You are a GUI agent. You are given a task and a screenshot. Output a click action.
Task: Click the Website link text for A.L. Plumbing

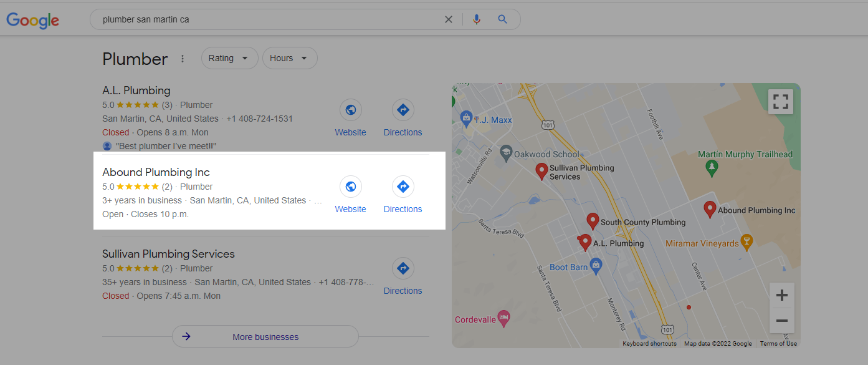pos(351,132)
